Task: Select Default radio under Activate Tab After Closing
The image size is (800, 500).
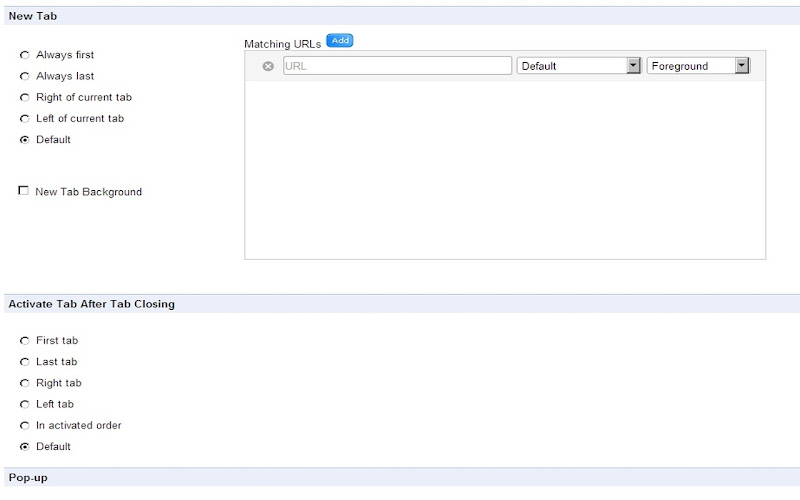Action: (x=24, y=446)
